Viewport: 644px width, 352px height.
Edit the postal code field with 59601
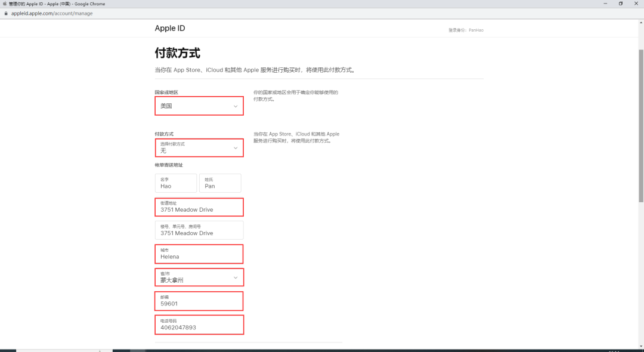199,301
